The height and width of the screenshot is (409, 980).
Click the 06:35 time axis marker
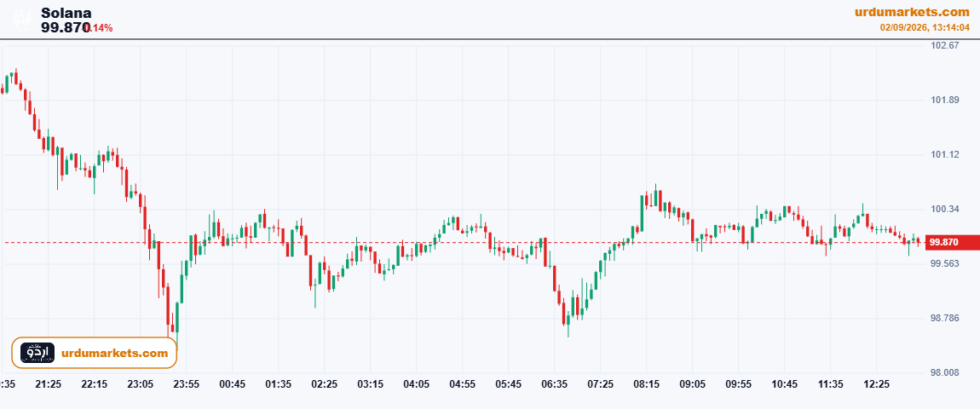[555, 383]
